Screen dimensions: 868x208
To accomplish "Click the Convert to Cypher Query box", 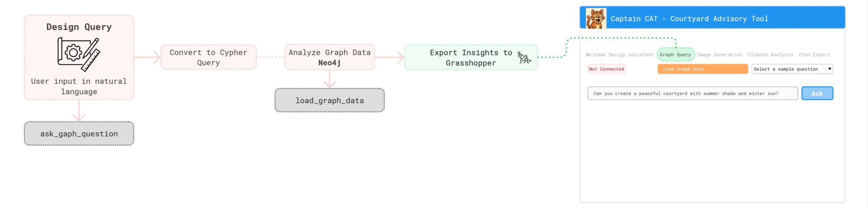I will [x=208, y=57].
